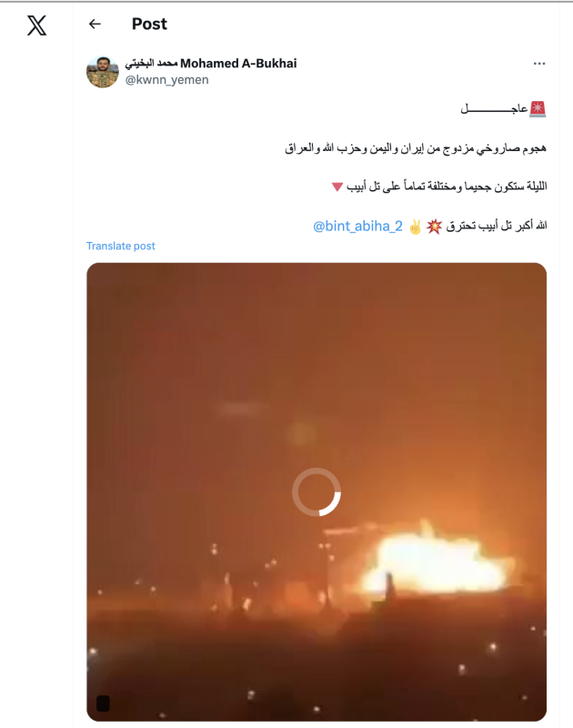
Task: Click the black square in video corner
Action: click(103, 703)
